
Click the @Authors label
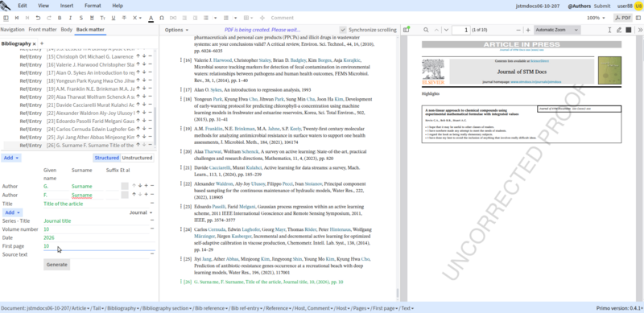pos(579,6)
